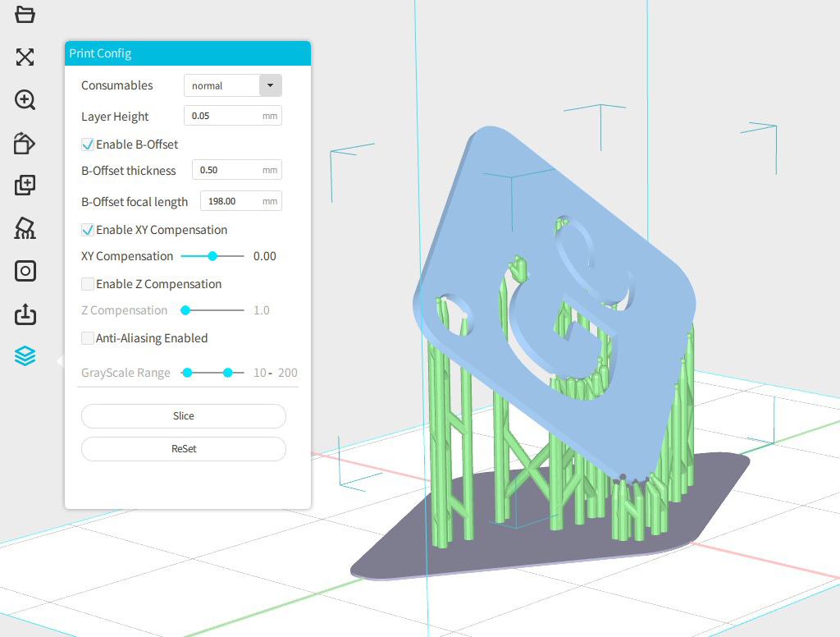Select the scale arrows tool icon
The width and height of the screenshot is (840, 637).
point(25,57)
